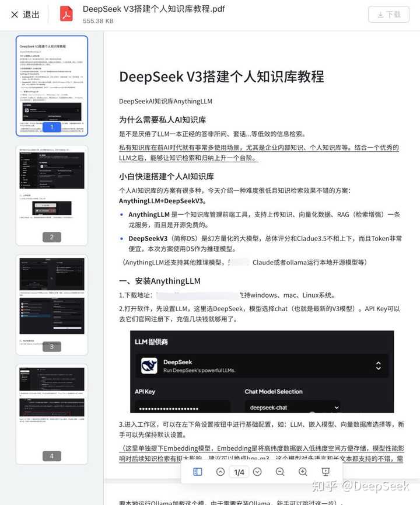The image size is (420, 505).
Task: Click the file name DeepSeek V3搭建个人知识库教程.pdf
Action: coord(154,9)
